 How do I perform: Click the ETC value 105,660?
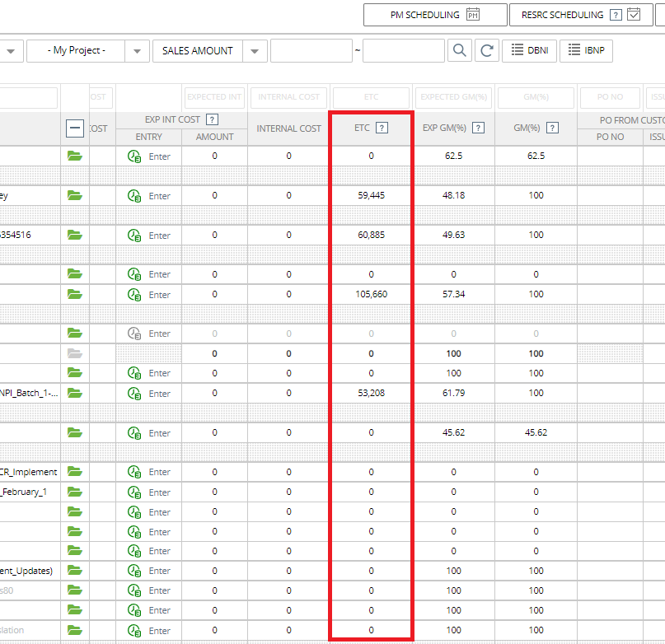371,294
